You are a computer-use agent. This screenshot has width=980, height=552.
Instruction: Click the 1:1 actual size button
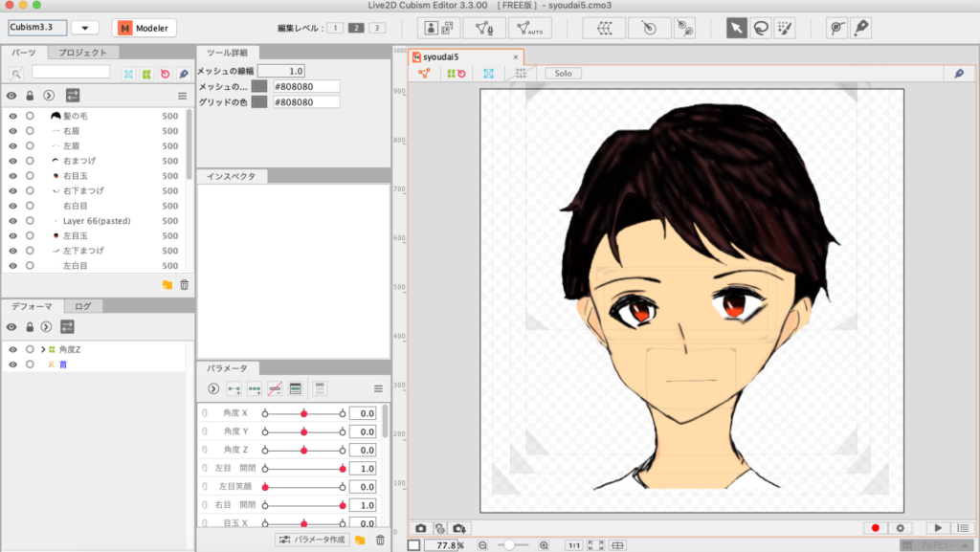(573, 545)
